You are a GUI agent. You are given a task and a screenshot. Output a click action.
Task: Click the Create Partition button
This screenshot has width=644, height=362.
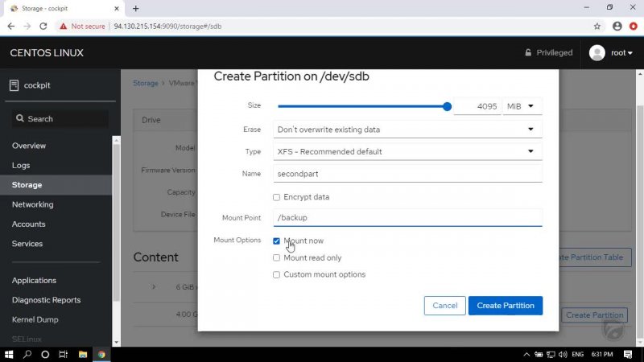[x=505, y=306]
